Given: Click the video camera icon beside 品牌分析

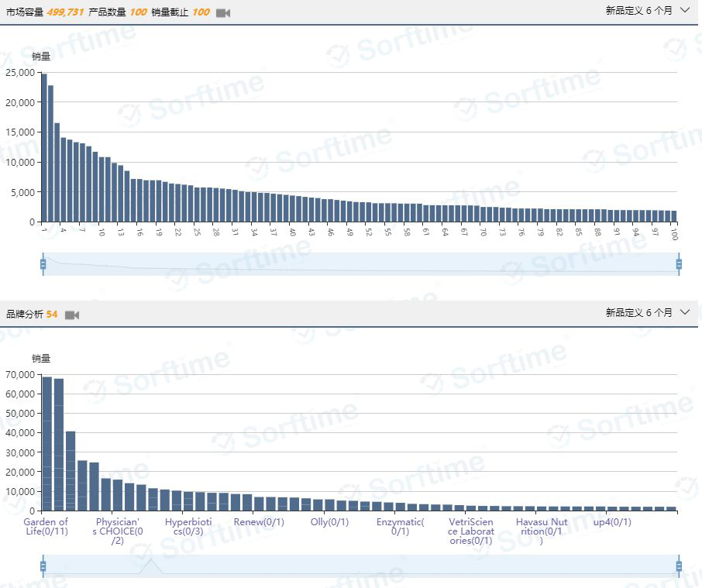Looking at the screenshot, I should click(x=72, y=315).
